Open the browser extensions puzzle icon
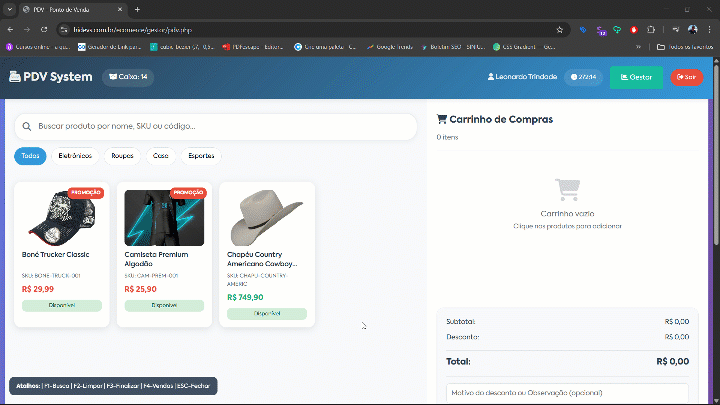 651,30
